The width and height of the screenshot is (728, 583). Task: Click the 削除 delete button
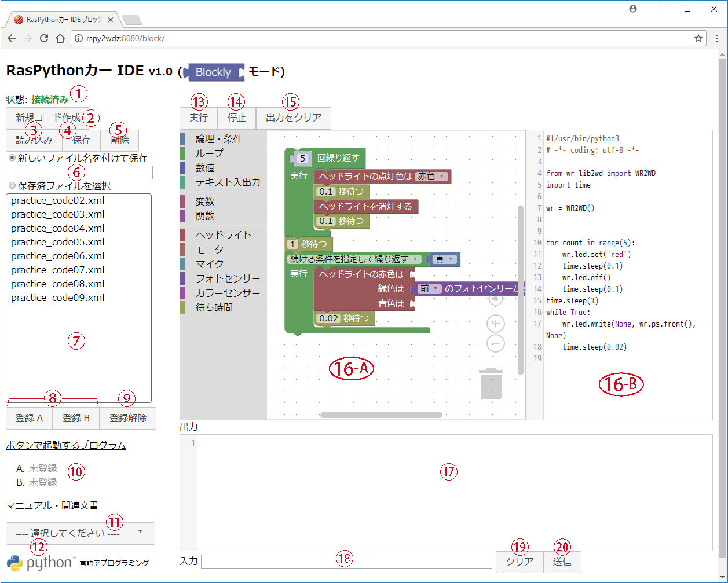click(x=120, y=141)
